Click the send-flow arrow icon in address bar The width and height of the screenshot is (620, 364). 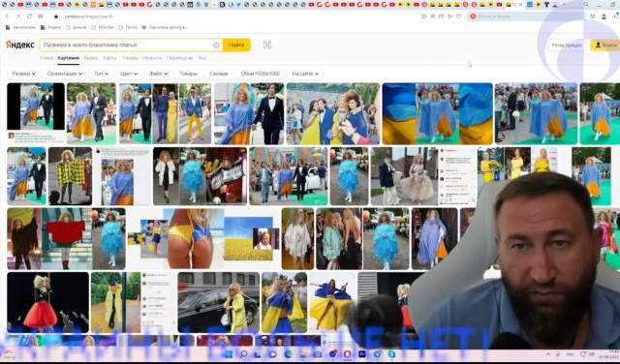point(449,16)
